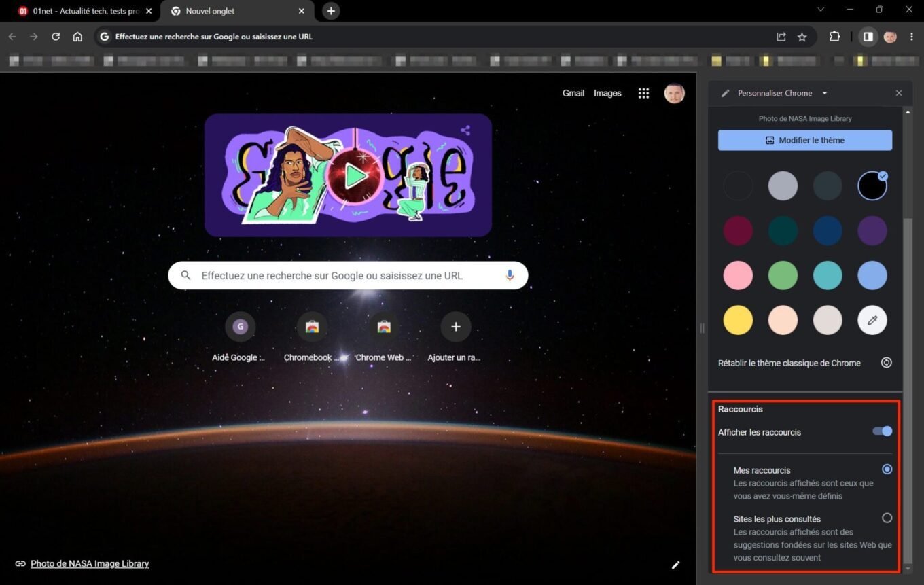The width and height of the screenshot is (924, 585).
Task: Toggle the side panel icon in toolbar
Action: click(x=868, y=37)
